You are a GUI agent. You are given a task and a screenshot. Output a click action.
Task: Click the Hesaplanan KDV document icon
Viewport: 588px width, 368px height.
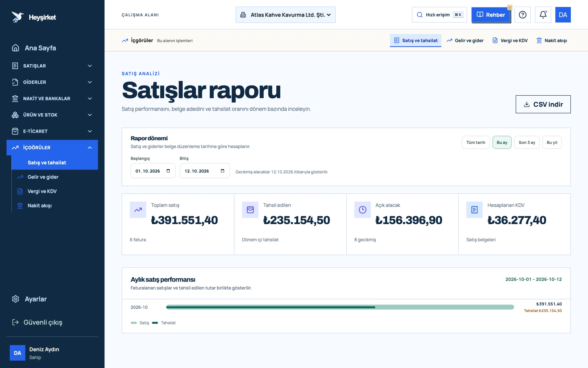coord(474,210)
